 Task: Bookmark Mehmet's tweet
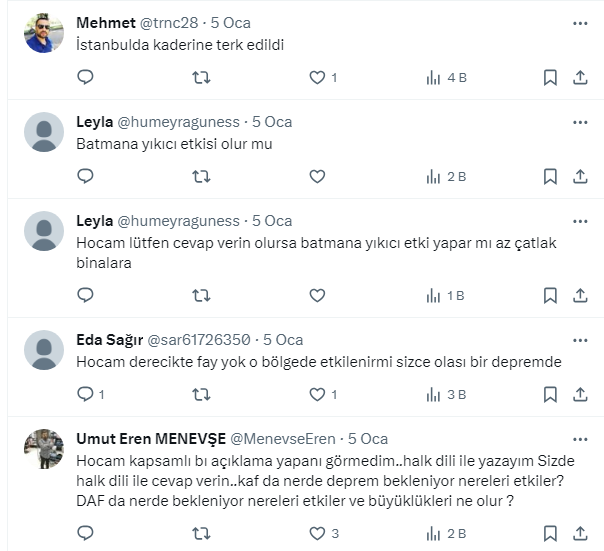tap(550, 77)
